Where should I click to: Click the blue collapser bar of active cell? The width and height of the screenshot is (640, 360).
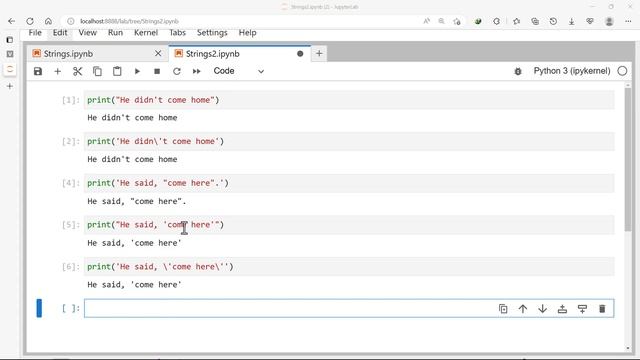pyautogui.click(x=39, y=308)
